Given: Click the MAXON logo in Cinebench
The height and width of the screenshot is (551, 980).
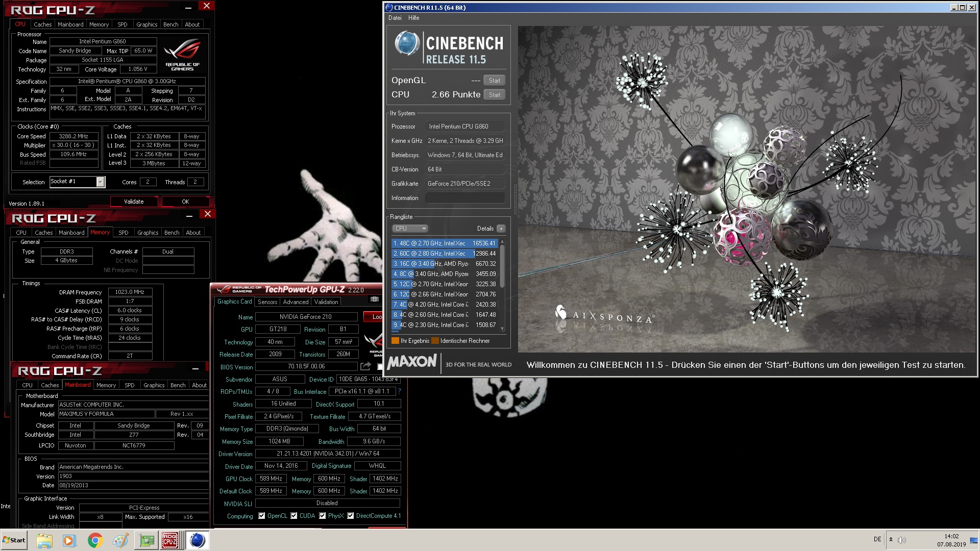Looking at the screenshot, I should (412, 362).
